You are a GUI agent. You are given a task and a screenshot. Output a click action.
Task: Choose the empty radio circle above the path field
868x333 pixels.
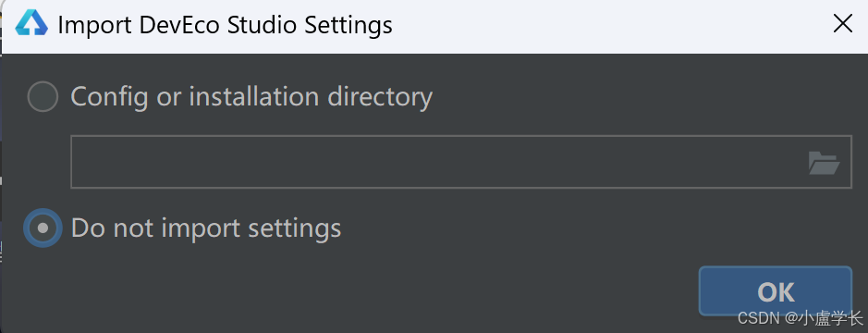pos(43,96)
